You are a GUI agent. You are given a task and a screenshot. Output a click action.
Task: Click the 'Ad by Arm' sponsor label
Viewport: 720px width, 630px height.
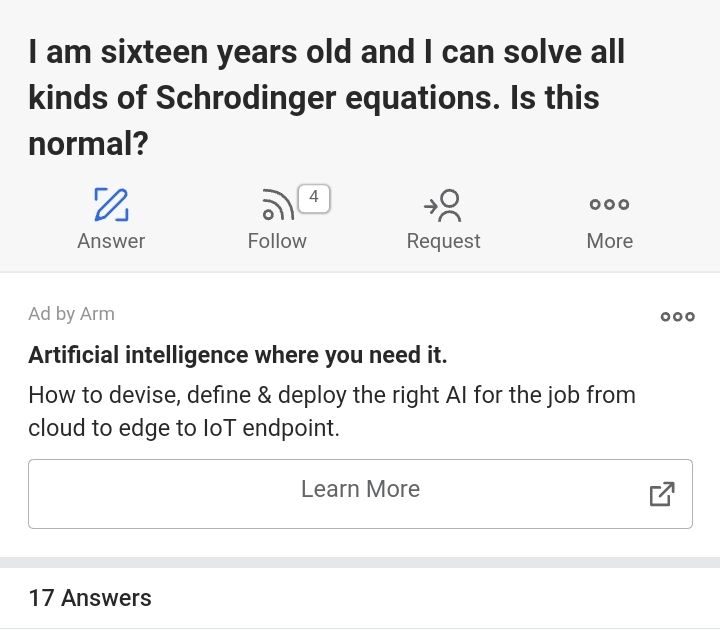click(71, 314)
